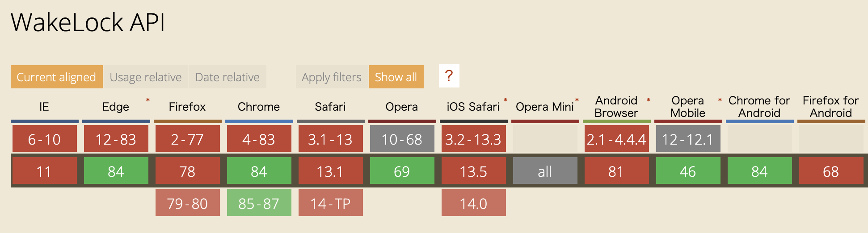This screenshot has width=868, height=233.
Task: Click the Chrome for Android column header
Action: (x=759, y=107)
